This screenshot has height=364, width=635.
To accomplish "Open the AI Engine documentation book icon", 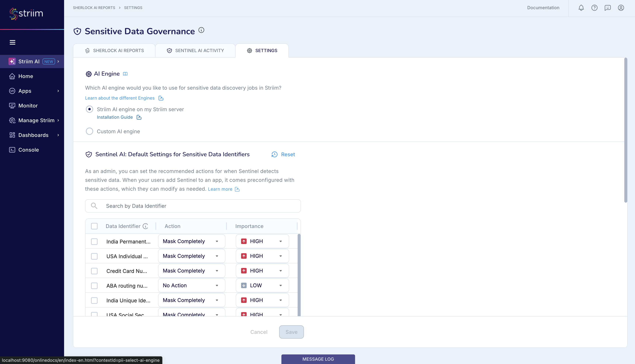I will (x=125, y=74).
